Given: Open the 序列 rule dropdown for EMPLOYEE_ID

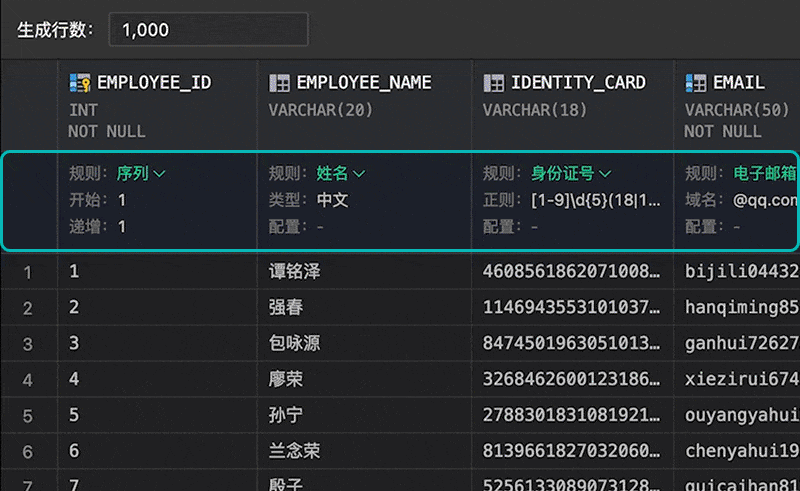Looking at the screenshot, I should pyautogui.click(x=141, y=174).
